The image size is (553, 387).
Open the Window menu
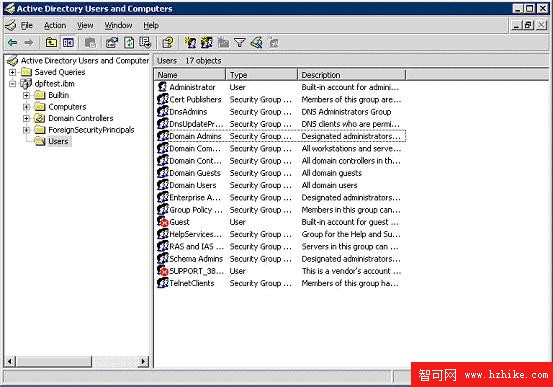tap(118, 25)
